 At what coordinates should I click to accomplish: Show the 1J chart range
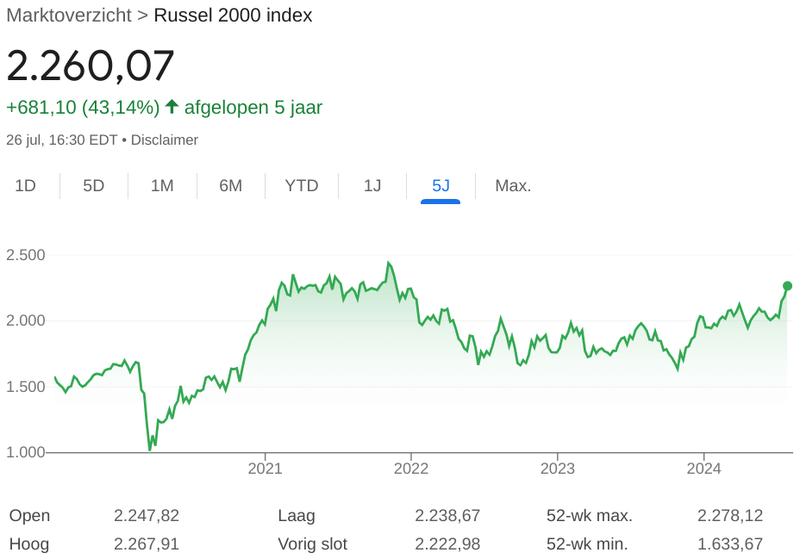point(372,186)
